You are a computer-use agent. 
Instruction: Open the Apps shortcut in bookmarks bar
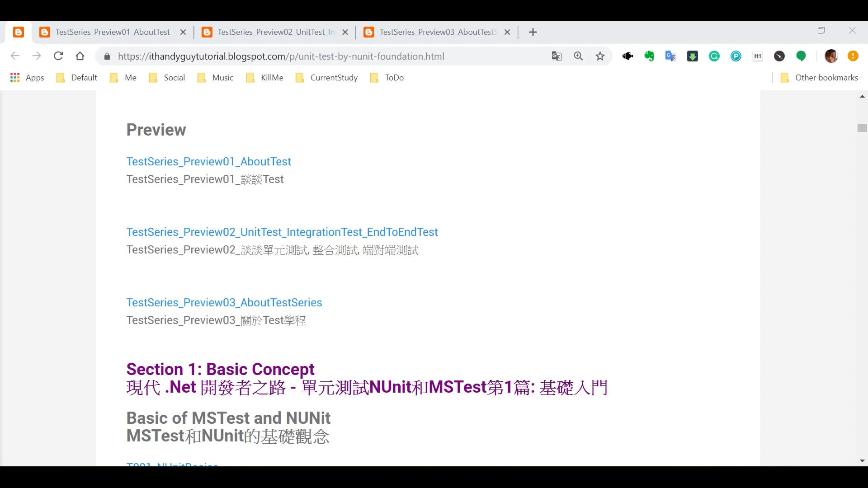(27, 78)
